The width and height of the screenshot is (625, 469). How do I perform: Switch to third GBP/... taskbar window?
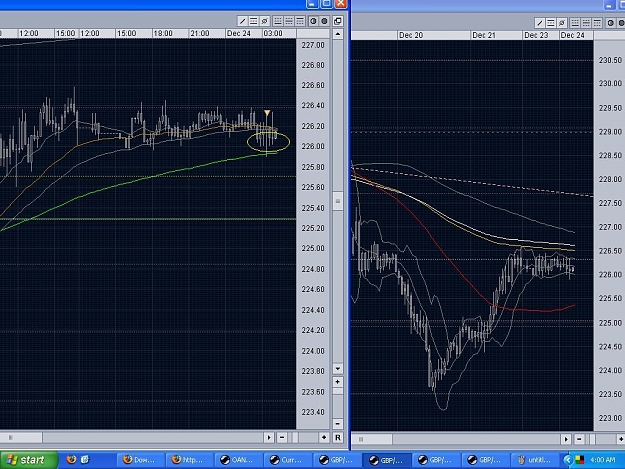[436, 460]
